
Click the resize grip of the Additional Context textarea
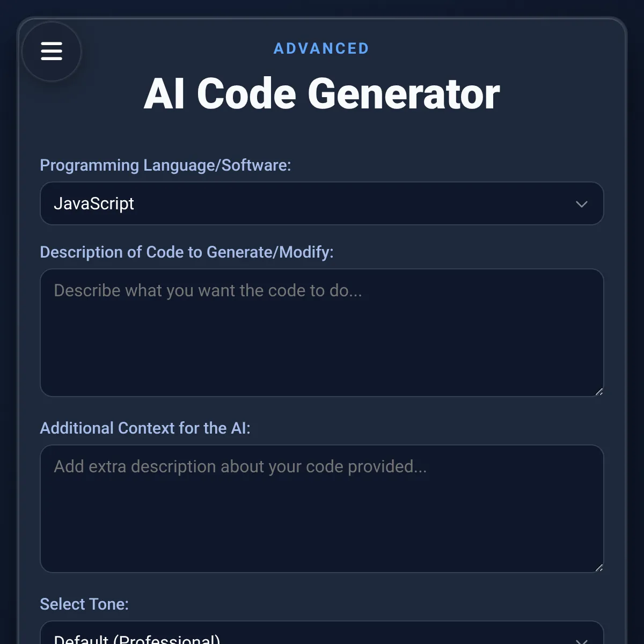[x=599, y=568]
